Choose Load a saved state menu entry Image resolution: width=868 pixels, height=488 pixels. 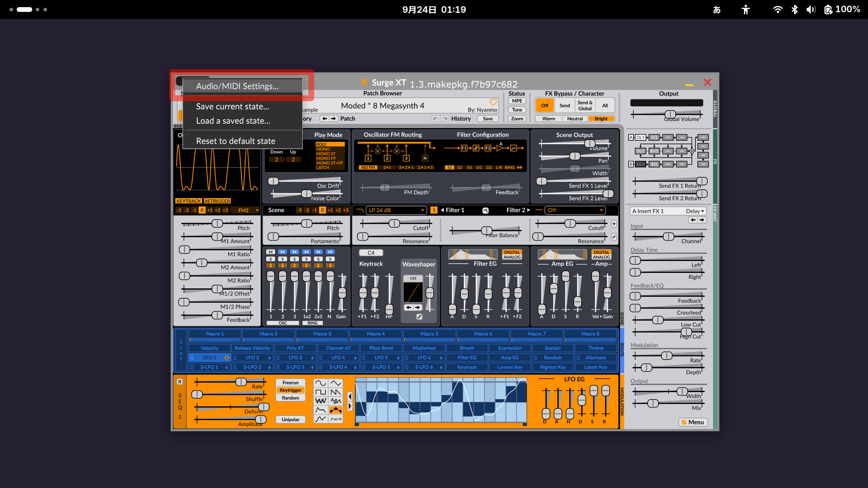pos(242,121)
